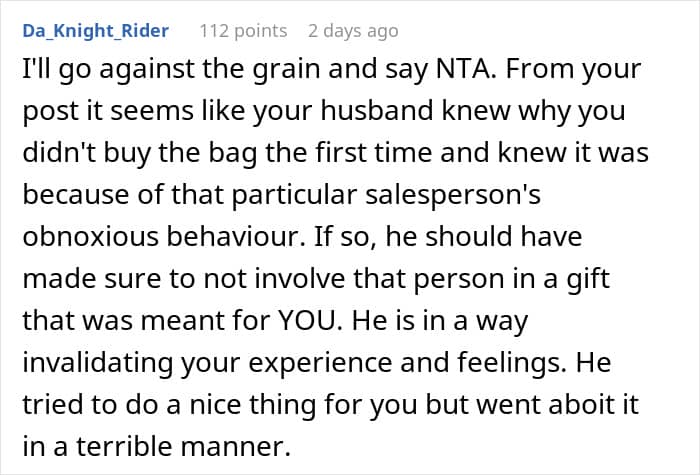Click the 112 points score label

(243, 31)
